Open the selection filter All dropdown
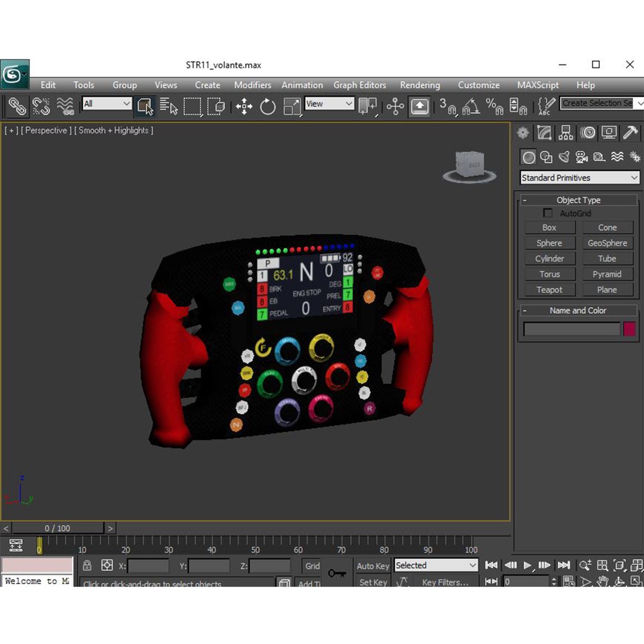Screen dimensions: 644x644 [x=107, y=104]
